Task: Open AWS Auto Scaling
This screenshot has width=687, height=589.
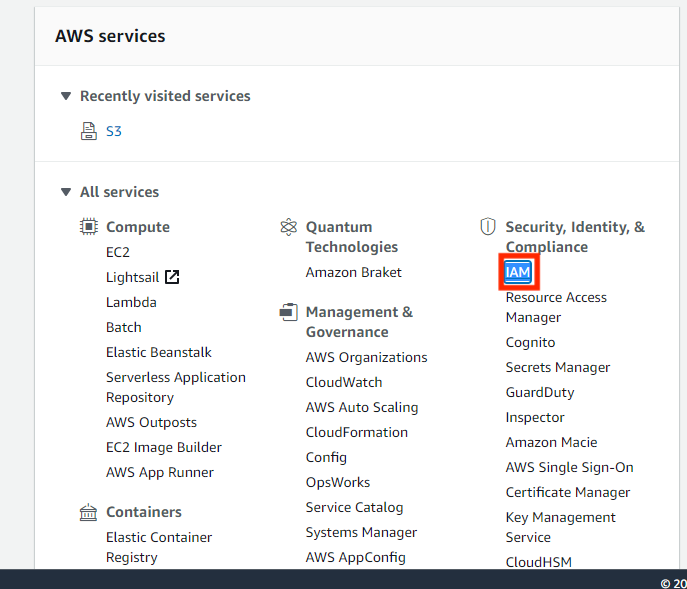Action: 362,407
